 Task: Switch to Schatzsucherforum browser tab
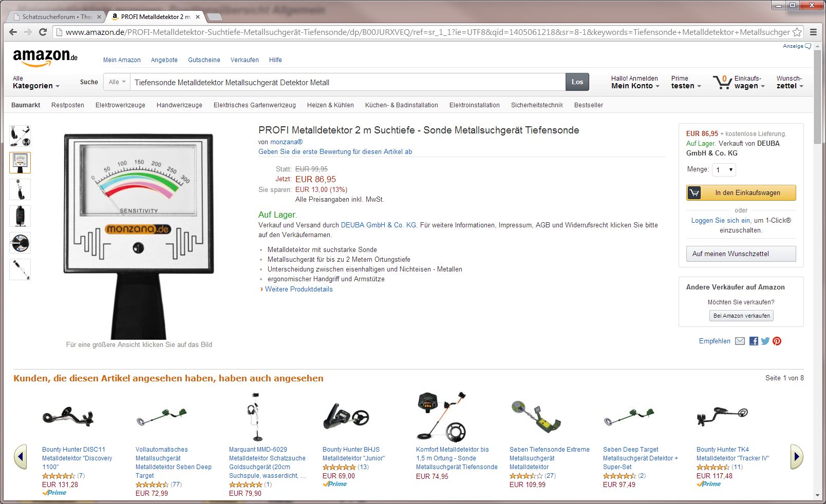(57, 17)
